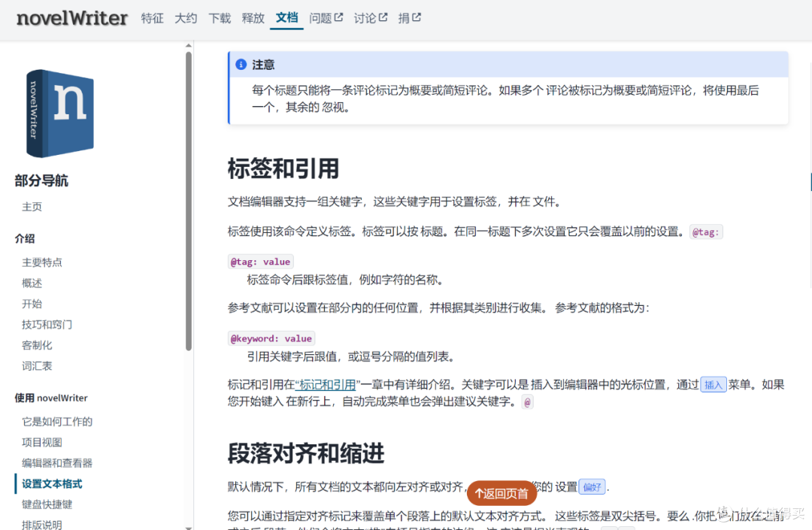This screenshot has height=530, width=812.
Task: Click the sidebar scrollbar up arrow
Action: 189,46
